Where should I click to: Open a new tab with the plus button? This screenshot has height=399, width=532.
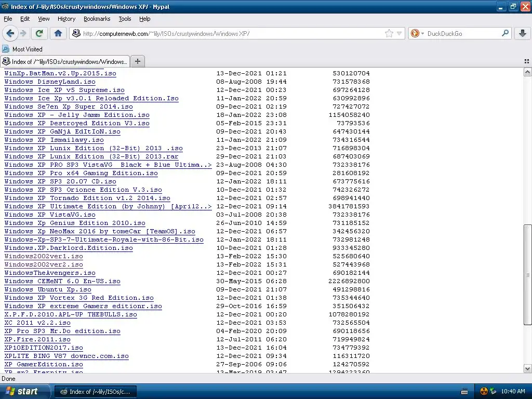pos(137,61)
